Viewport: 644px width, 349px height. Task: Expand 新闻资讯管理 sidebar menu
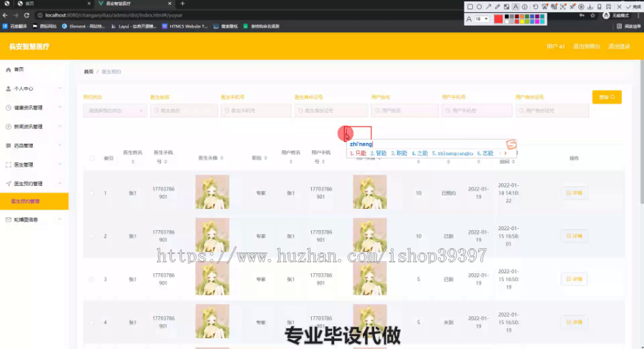(34, 127)
